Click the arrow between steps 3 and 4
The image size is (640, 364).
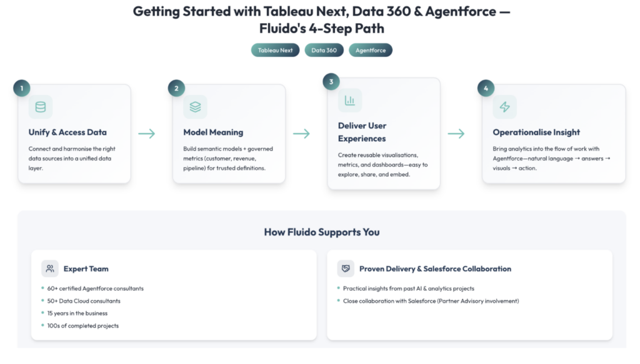(456, 134)
